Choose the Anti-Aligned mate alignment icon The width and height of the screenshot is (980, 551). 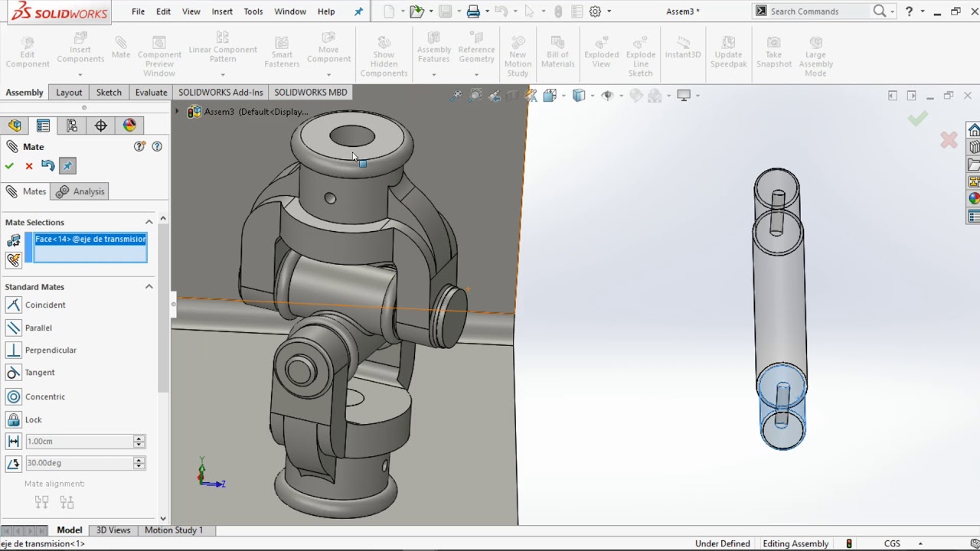pos(67,502)
